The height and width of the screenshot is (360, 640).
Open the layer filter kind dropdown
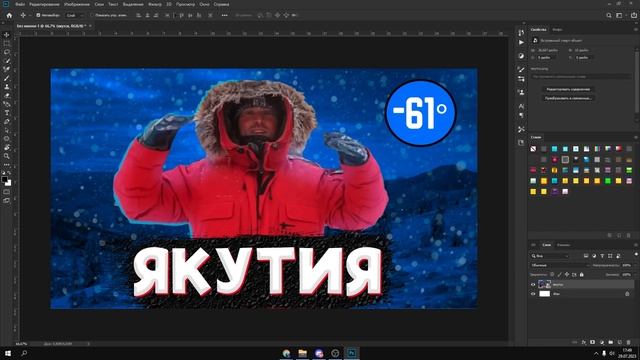tap(550, 256)
